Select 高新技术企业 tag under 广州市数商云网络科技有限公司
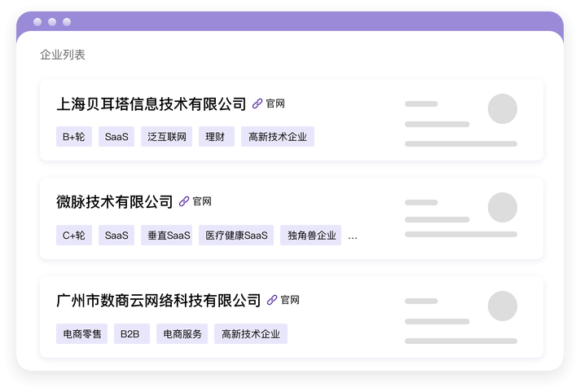 coord(251,334)
